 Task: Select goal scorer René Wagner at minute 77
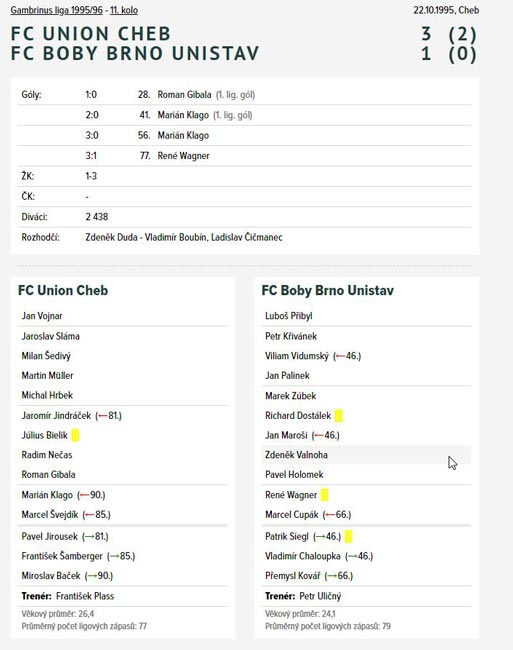(x=184, y=156)
